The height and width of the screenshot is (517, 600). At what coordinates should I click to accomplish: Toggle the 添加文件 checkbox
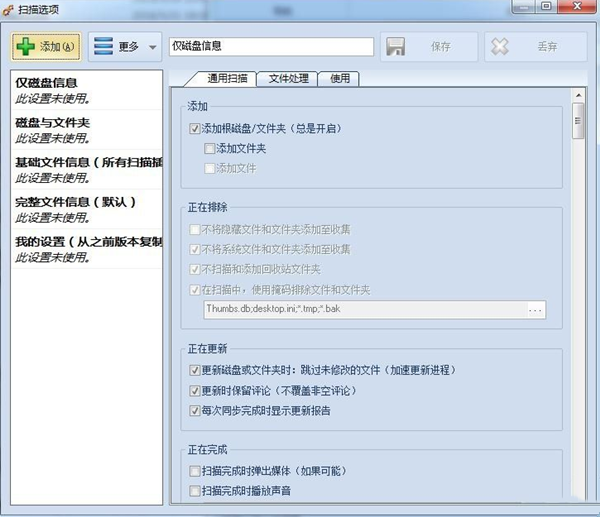[209, 168]
